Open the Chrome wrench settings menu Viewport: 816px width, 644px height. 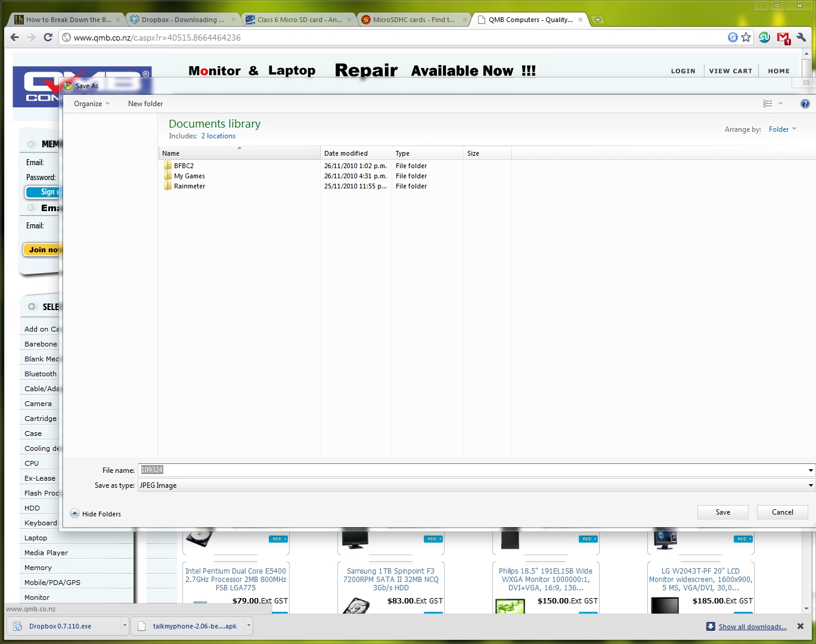(x=801, y=38)
